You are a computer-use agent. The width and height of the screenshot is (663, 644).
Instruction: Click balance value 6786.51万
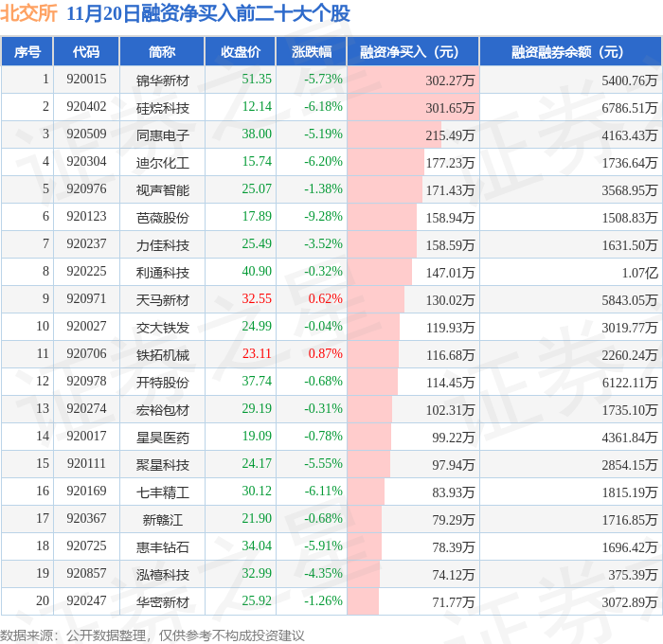point(630,108)
